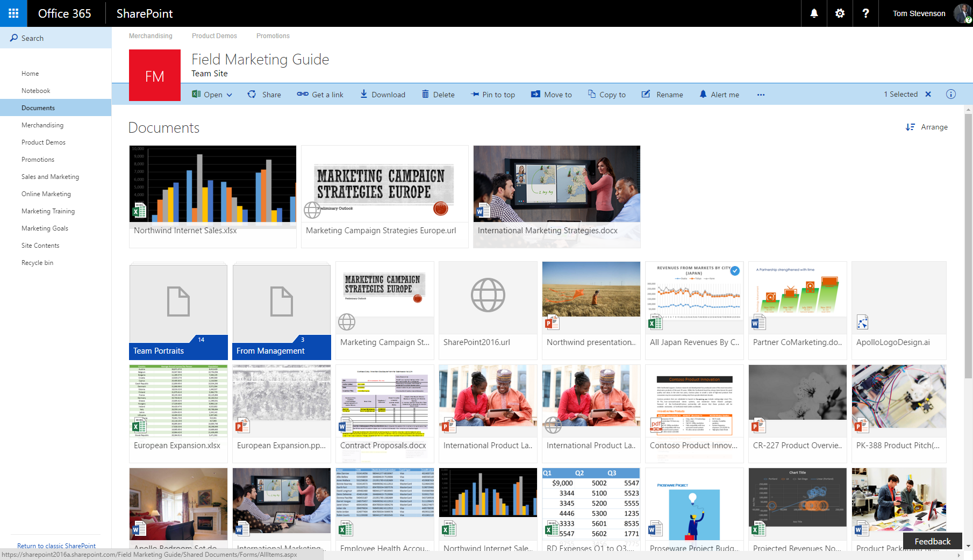Open the document library information pane
The width and height of the screenshot is (973, 560).
click(951, 94)
